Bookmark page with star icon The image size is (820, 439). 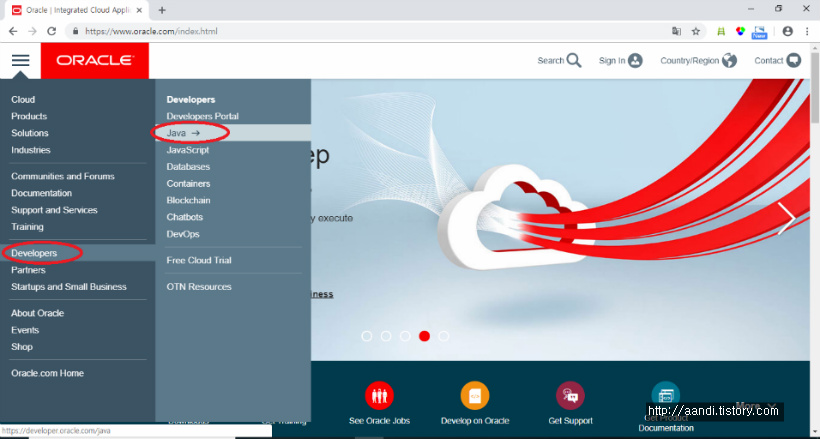click(x=696, y=31)
